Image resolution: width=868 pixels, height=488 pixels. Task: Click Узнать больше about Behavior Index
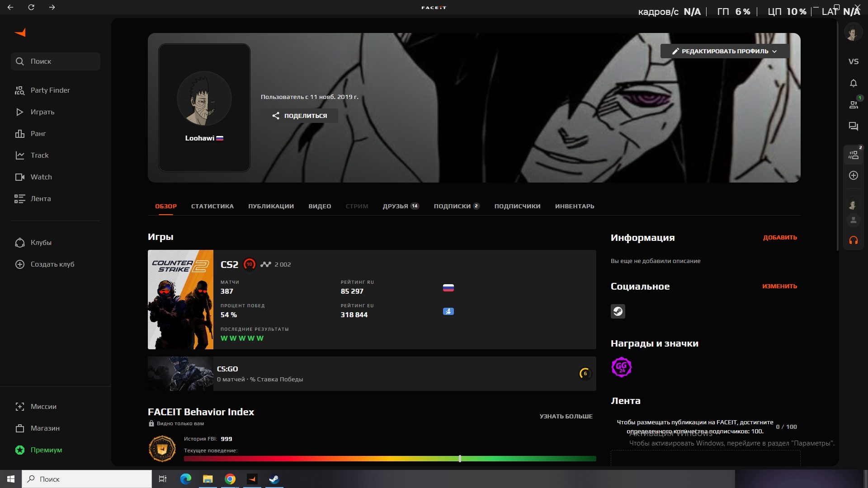(566, 416)
